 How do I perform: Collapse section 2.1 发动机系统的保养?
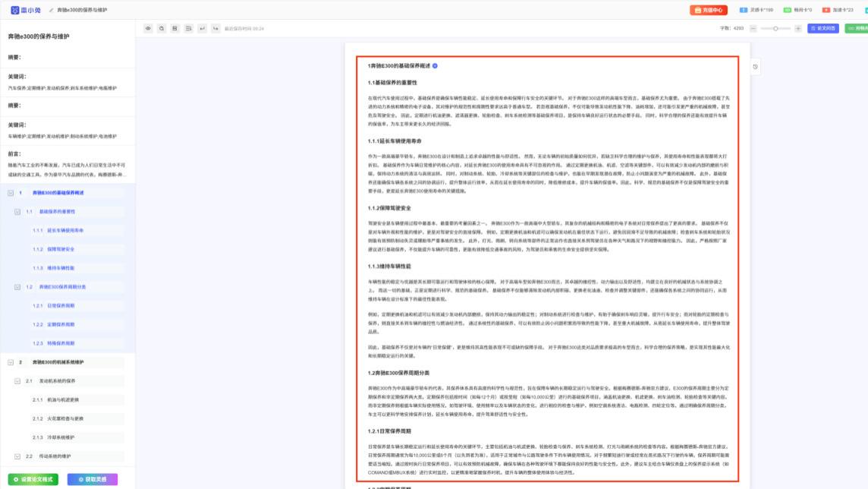pyautogui.click(x=17, y=381)
